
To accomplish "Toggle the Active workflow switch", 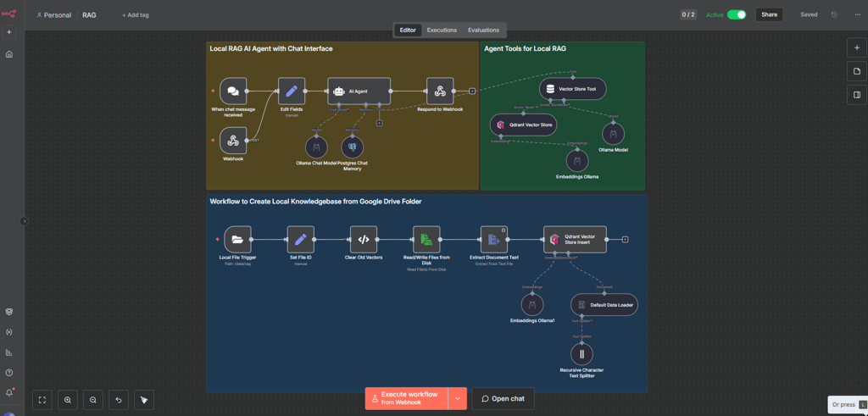I will pyautogui.click(x=737, y=15).
